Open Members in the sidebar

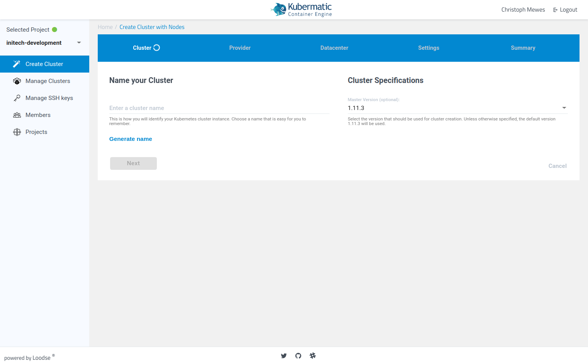44,115
